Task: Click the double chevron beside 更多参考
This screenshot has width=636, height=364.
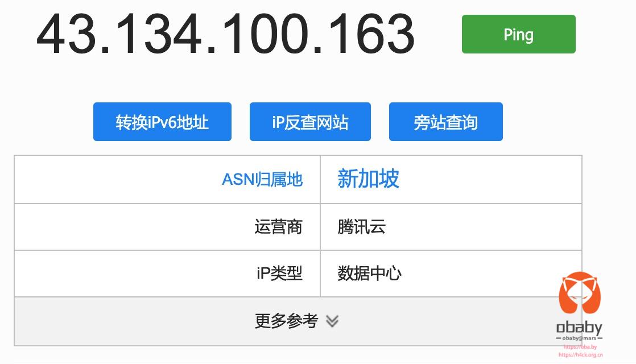Action: click(x=332, y=321)
